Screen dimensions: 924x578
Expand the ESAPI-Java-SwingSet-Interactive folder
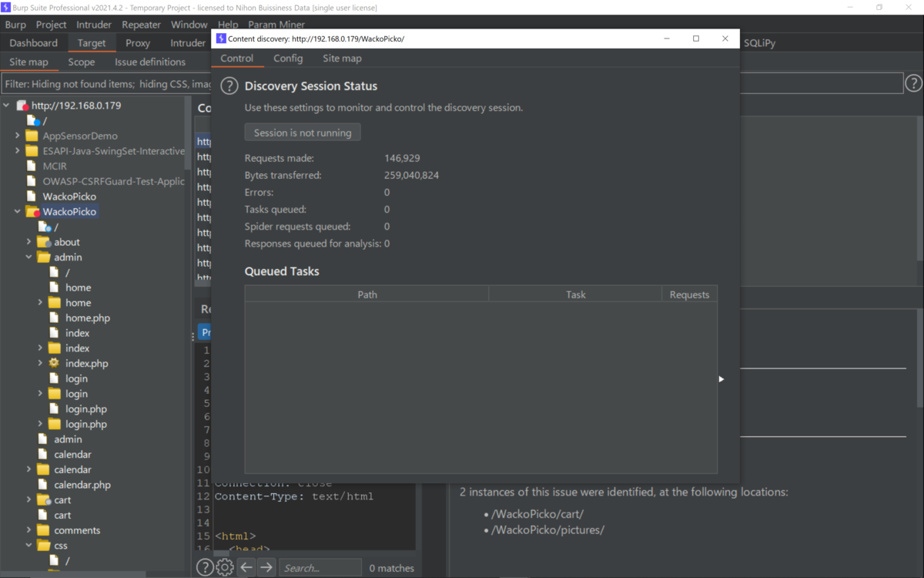click(18, 151)
